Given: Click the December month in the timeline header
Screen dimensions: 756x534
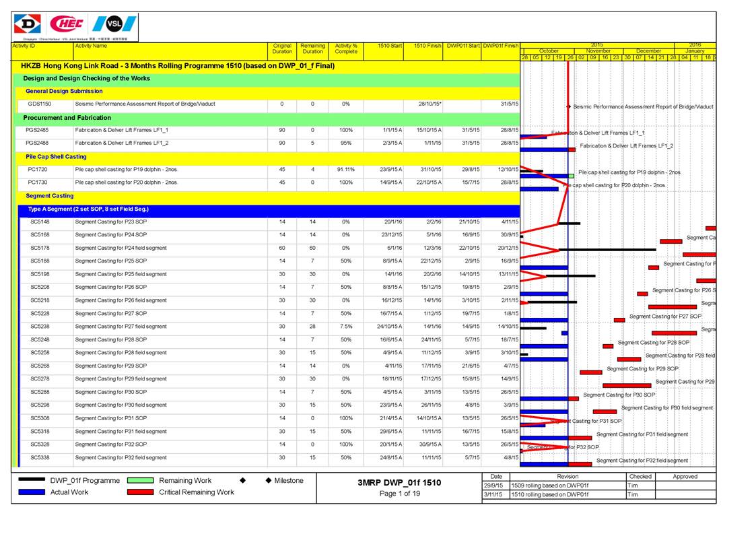Looking at the screenshot, I should pos(648,51).
